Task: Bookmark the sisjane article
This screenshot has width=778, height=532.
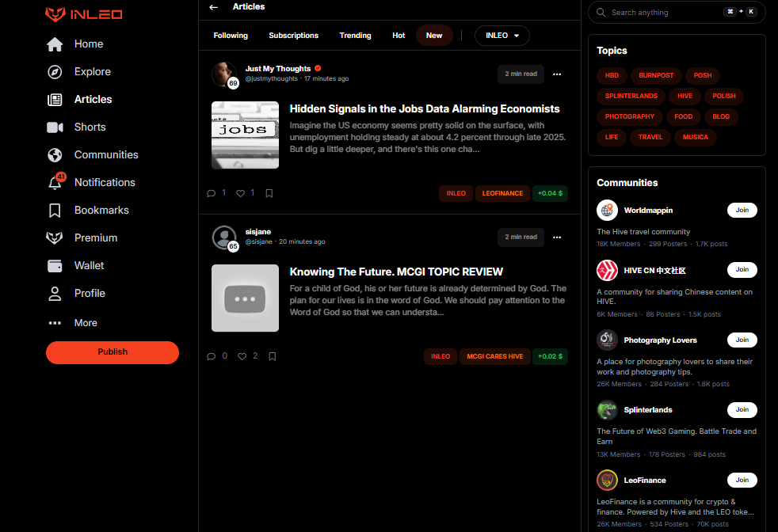Action: coord(272,356)
